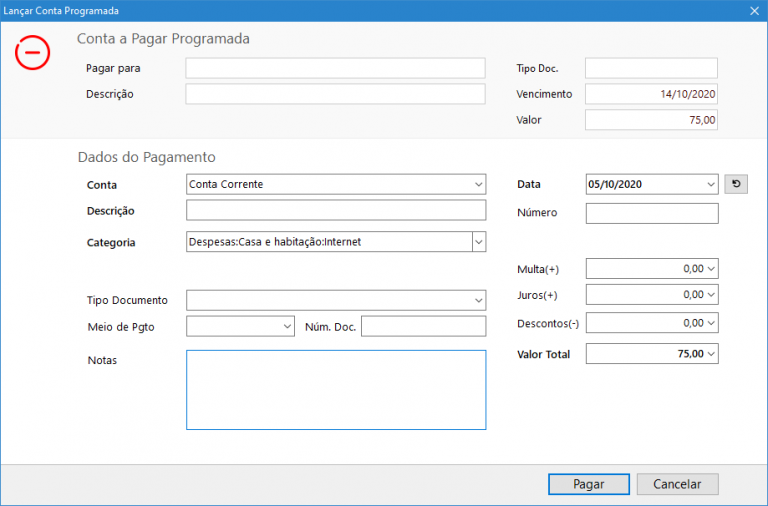Click the reset date icon button
Screen dimensions: 768x506
735,184
